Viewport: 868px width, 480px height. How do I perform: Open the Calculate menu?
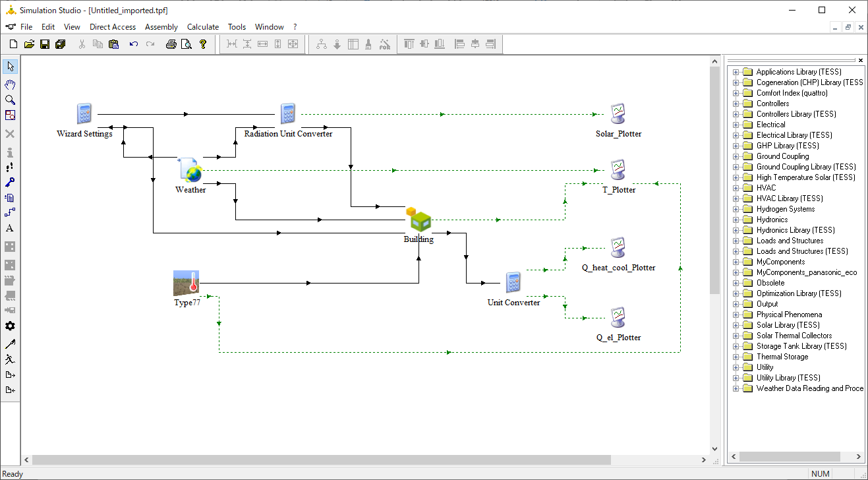pos(203,27)
